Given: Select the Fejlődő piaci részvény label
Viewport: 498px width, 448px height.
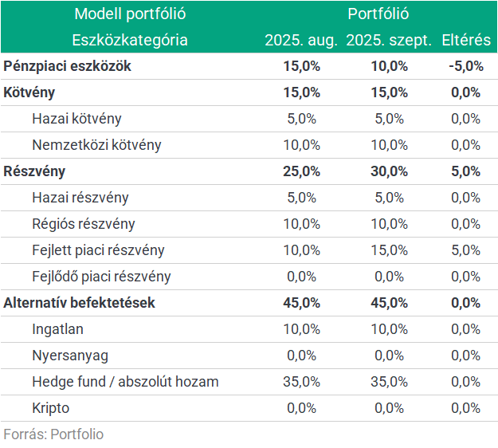Looking at the screenshot, I should [x=101, y=277].
